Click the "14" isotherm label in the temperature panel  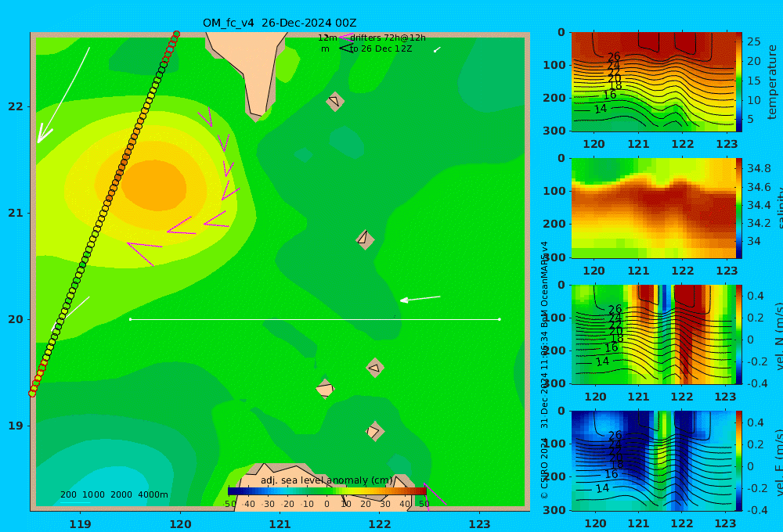coord(601,108)
